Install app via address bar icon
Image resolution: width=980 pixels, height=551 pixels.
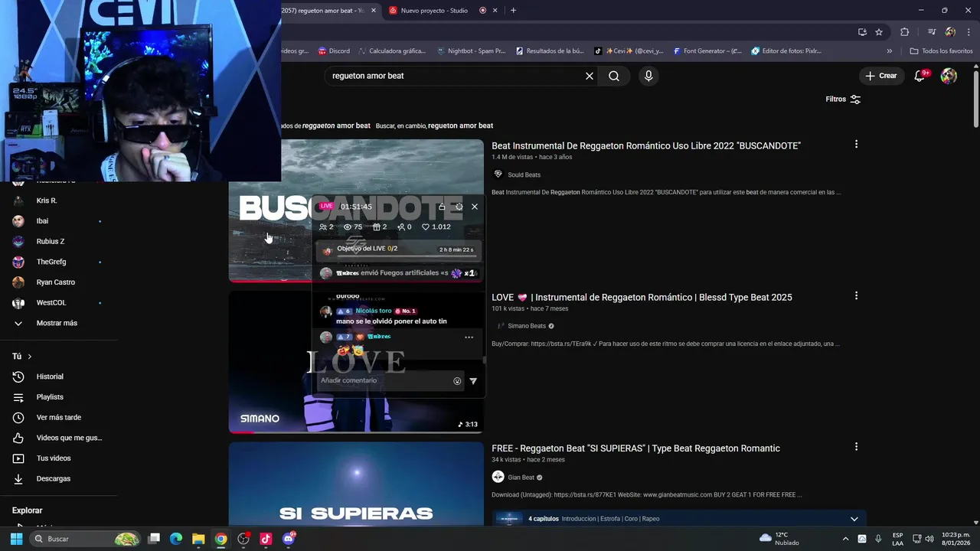862,32
